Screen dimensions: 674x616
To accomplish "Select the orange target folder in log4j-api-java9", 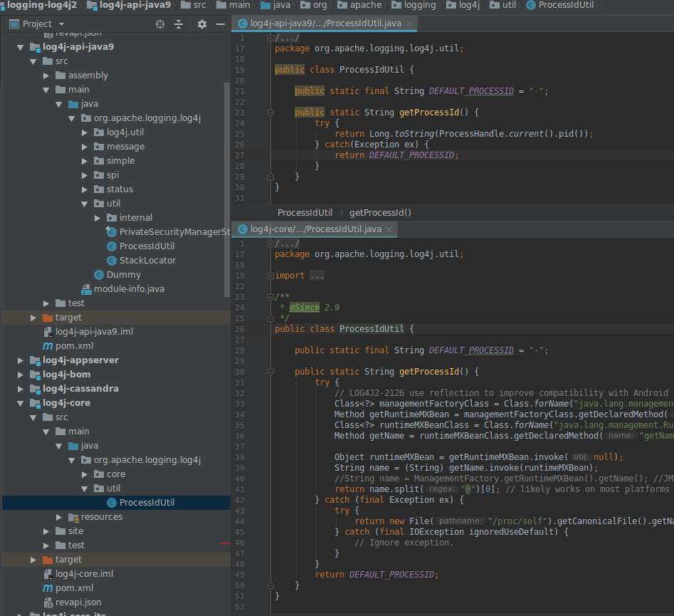I will pyautogui.click(x=62, y=318).
